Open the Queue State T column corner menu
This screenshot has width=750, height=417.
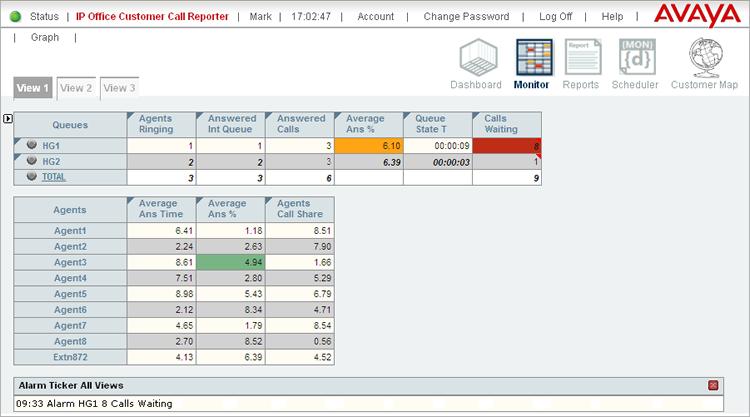(x=407, y=116)
